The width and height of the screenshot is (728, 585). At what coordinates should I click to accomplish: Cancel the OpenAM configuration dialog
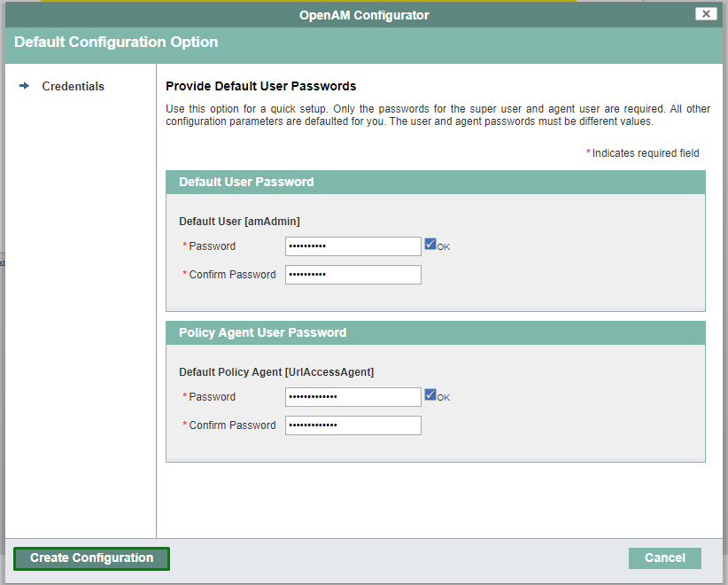(664, 558)
